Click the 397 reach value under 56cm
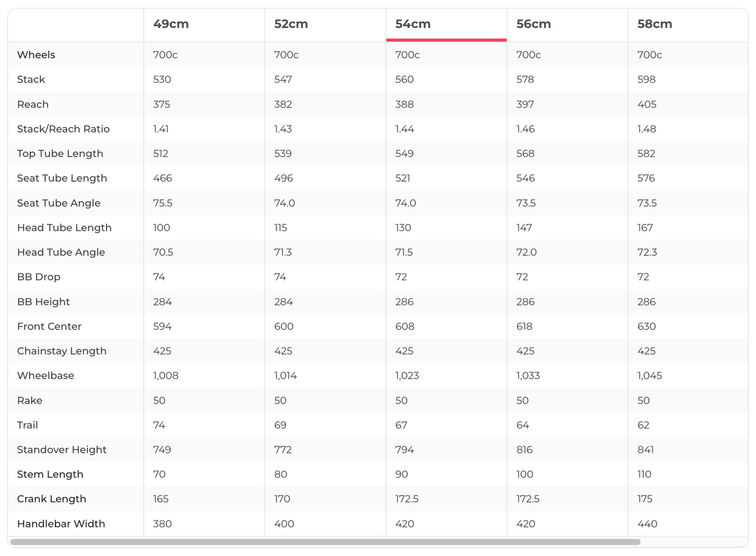The width and height of the screenshot is (756, 556). (525, 104)
